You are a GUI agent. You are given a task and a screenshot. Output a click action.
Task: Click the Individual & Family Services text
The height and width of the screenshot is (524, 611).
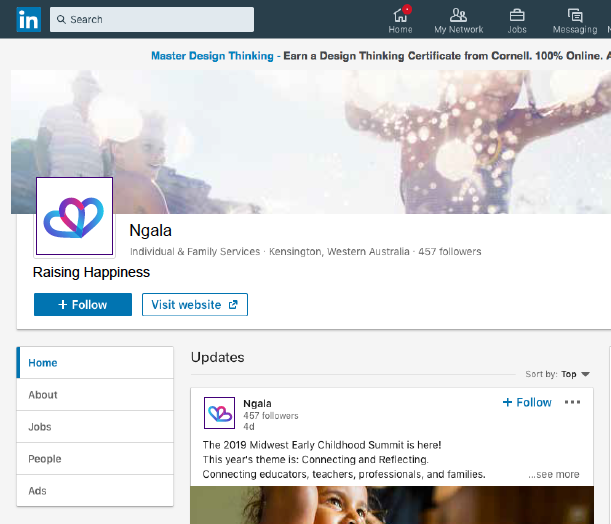pyautogui.click(x=195, y=252)
